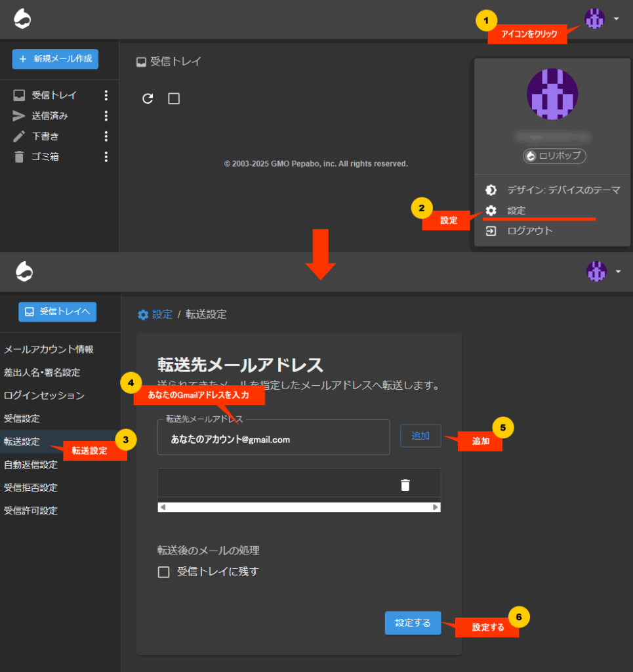Click the logout icon beside ログアウト
This screenshot has width=633, height=672.
(x=491, y=231)
